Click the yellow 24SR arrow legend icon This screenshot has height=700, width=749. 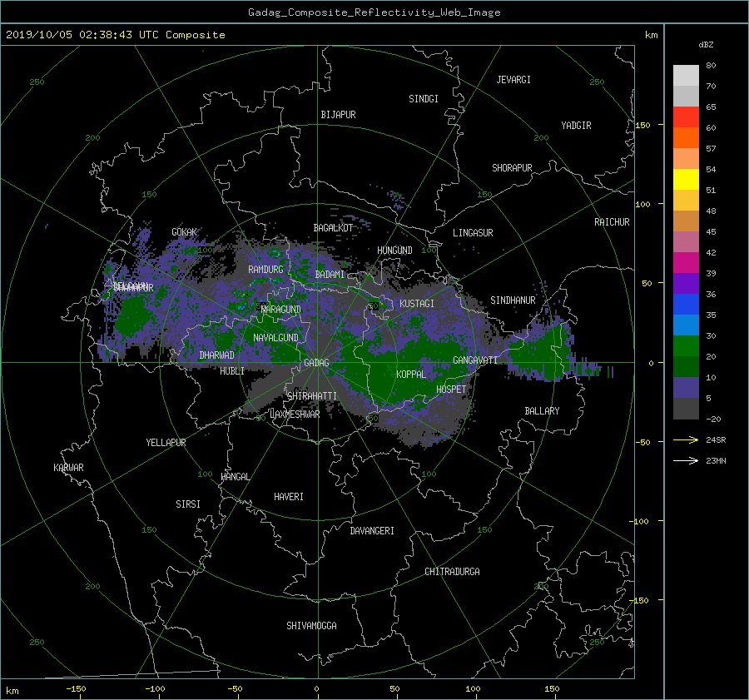coord(686,440)
